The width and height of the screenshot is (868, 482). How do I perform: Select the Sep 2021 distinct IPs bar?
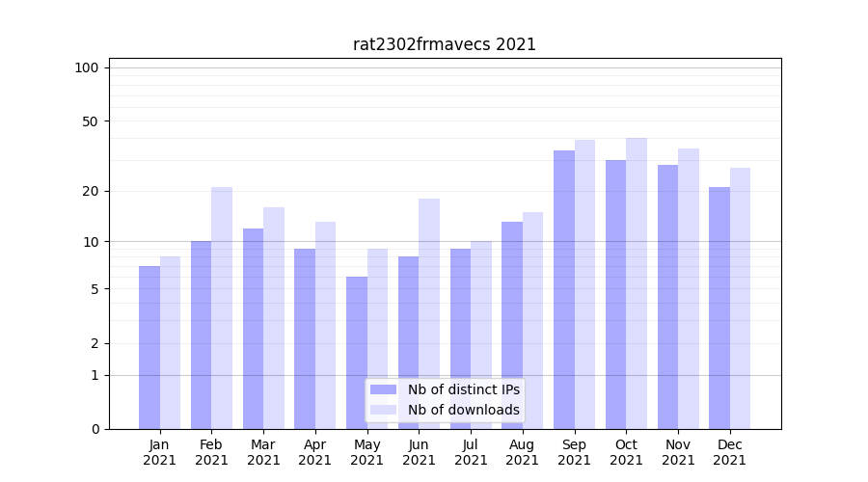click(x=564, y=289)
